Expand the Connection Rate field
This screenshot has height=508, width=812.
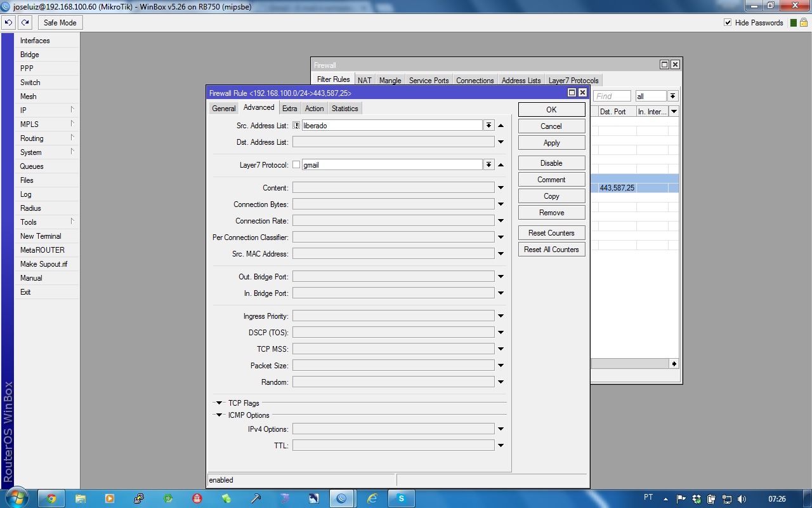point(501,221)
